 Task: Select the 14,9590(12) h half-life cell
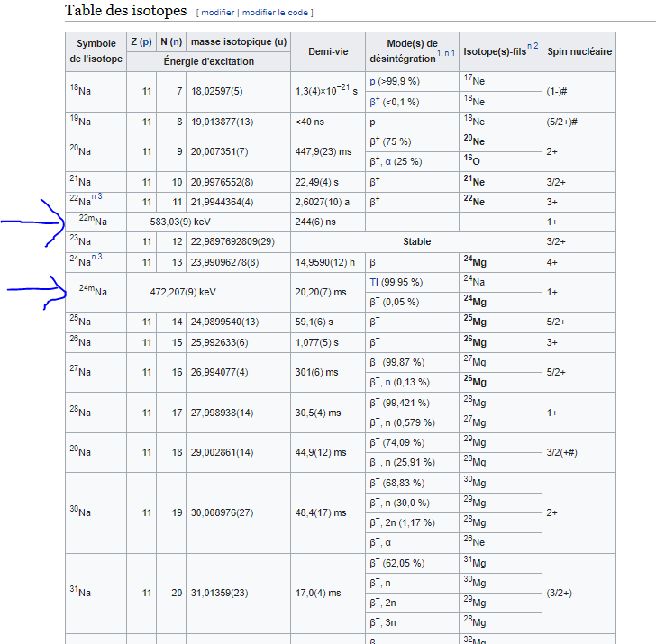pyautogui.click(x=325, y=262)
